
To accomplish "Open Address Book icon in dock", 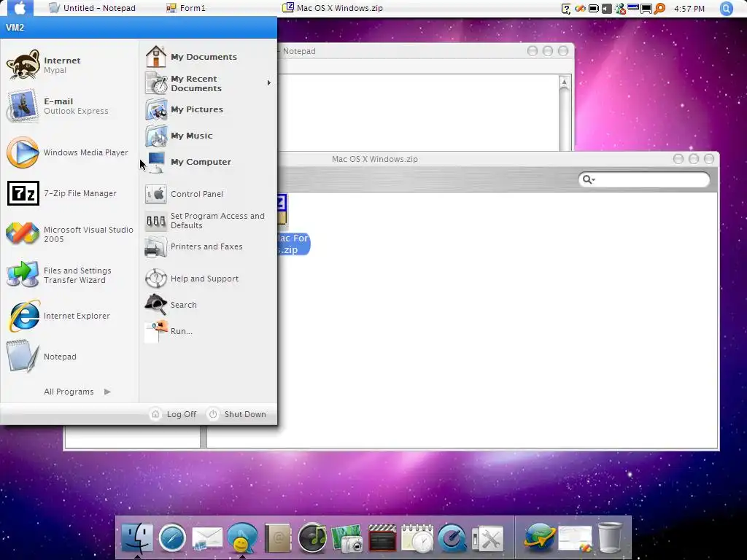I will point(278,538).
